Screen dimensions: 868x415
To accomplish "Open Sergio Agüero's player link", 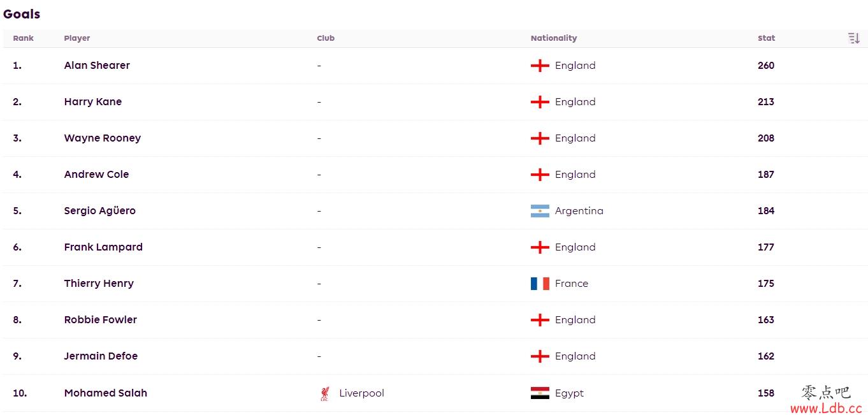I will click(x=100, y=211).
